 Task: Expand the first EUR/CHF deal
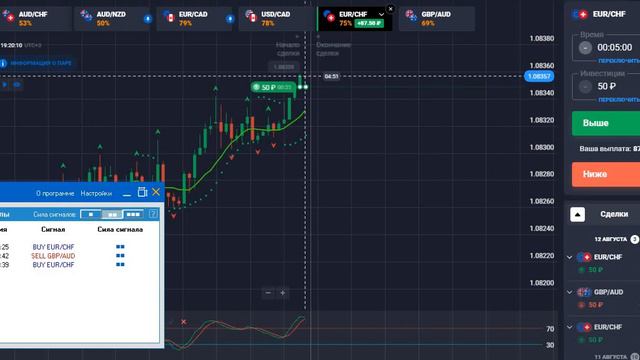[570, 257]
